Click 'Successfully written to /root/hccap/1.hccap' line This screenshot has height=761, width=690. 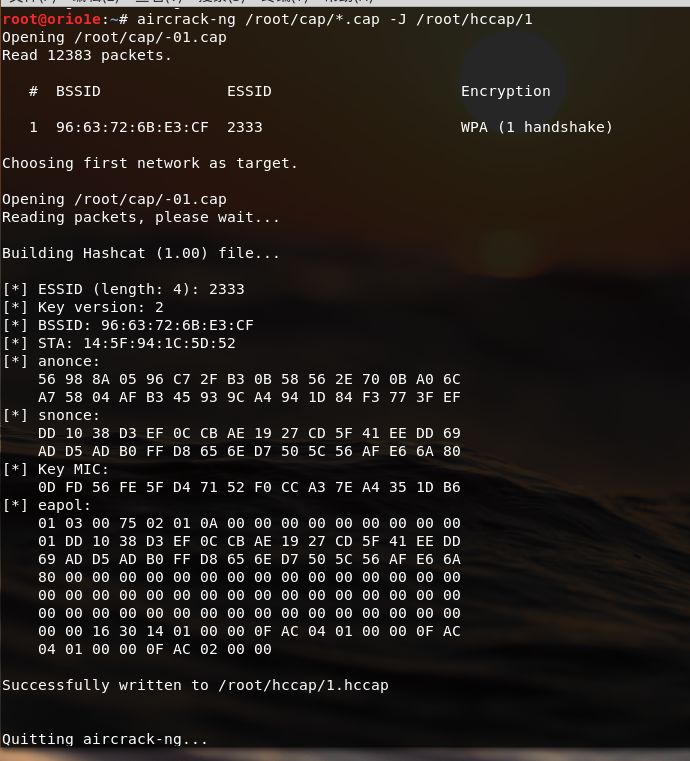[x=195, y=685]
